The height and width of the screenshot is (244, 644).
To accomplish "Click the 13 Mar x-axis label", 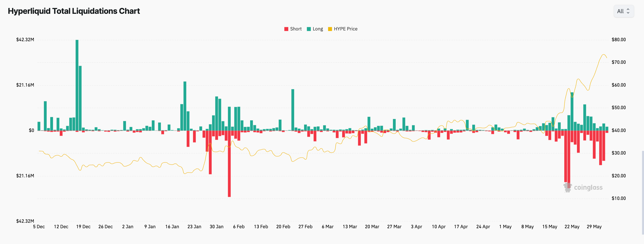I will pos(350,227).
